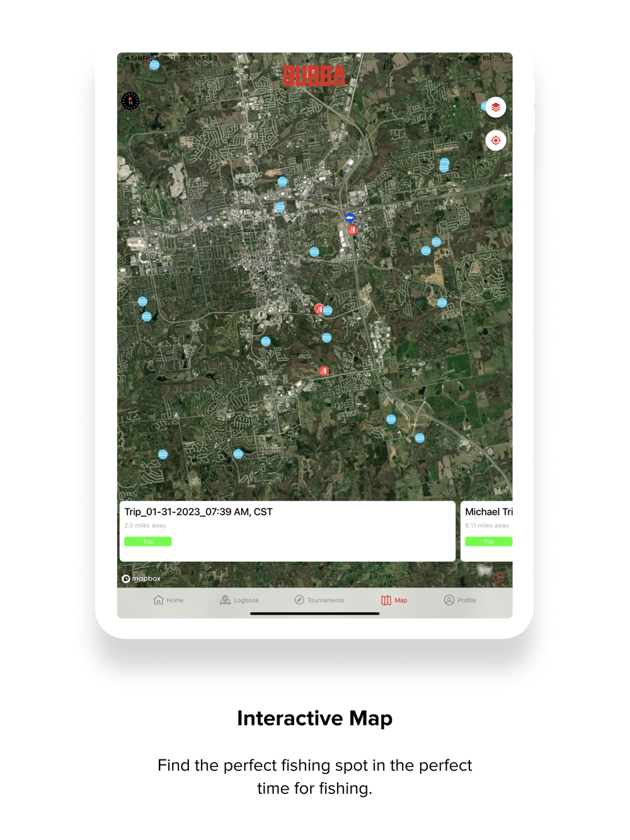
Task: Tap the Mapbox logo
Action: [141, 579]
